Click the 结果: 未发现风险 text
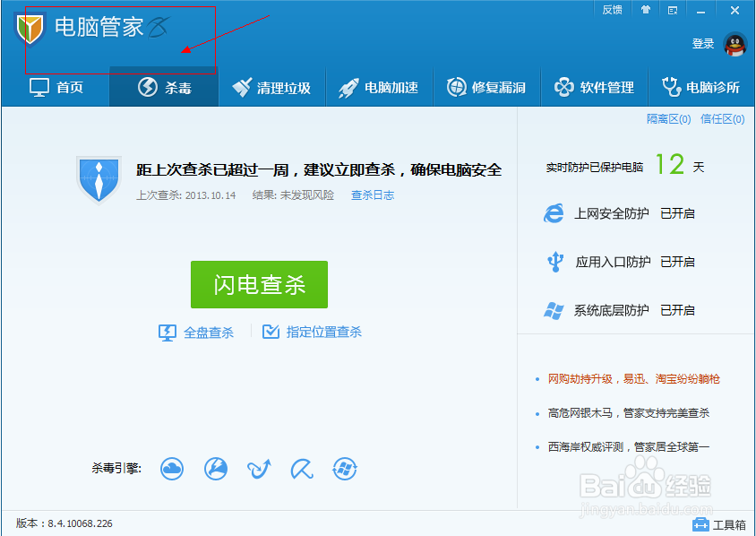This screenshot has height=536, width=756. [293, 195]
